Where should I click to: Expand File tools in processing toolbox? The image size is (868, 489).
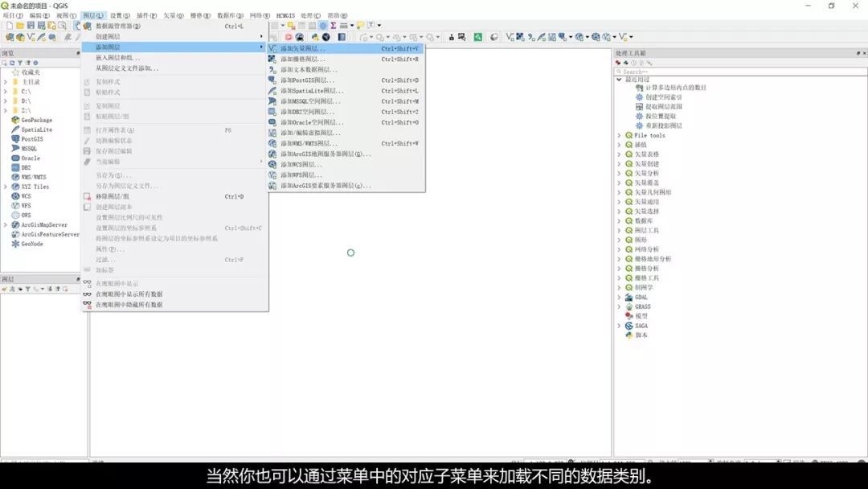(619, 135)
